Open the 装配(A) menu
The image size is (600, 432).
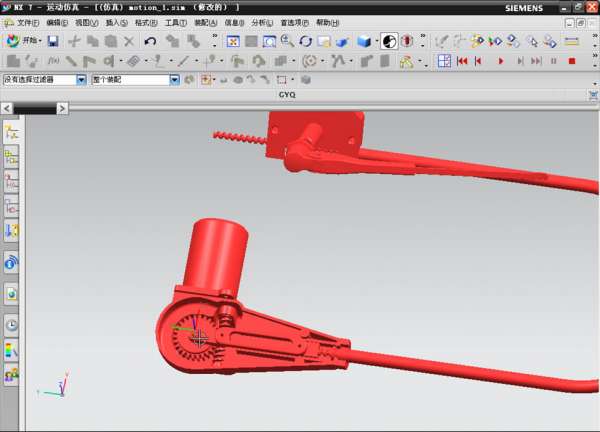pos(205,23)
